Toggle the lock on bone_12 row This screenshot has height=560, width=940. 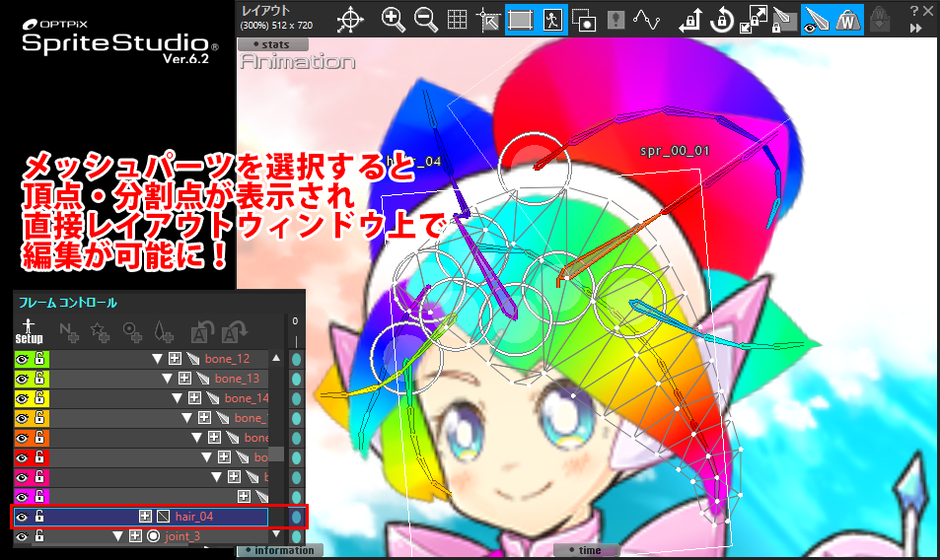(x=39, y=359)
